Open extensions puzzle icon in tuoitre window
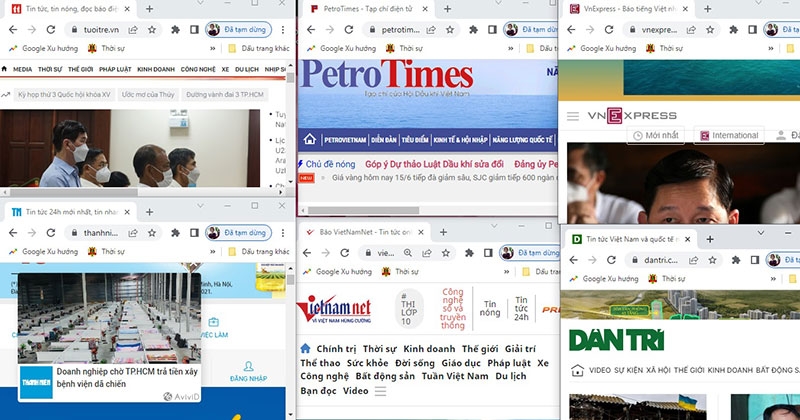Image resolution: width=800 pixels, height=420 pixels. pyautogui.click(x=176, y=30)
